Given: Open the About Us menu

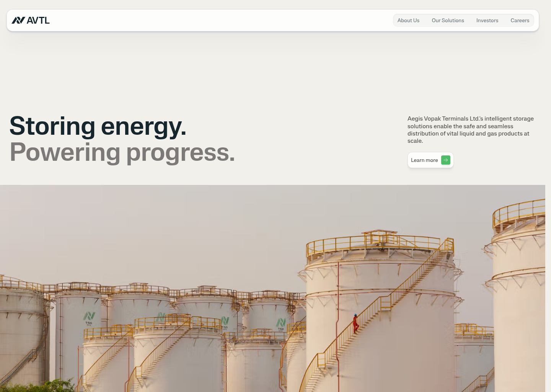Looking at the screenshot, I should 408,20.
